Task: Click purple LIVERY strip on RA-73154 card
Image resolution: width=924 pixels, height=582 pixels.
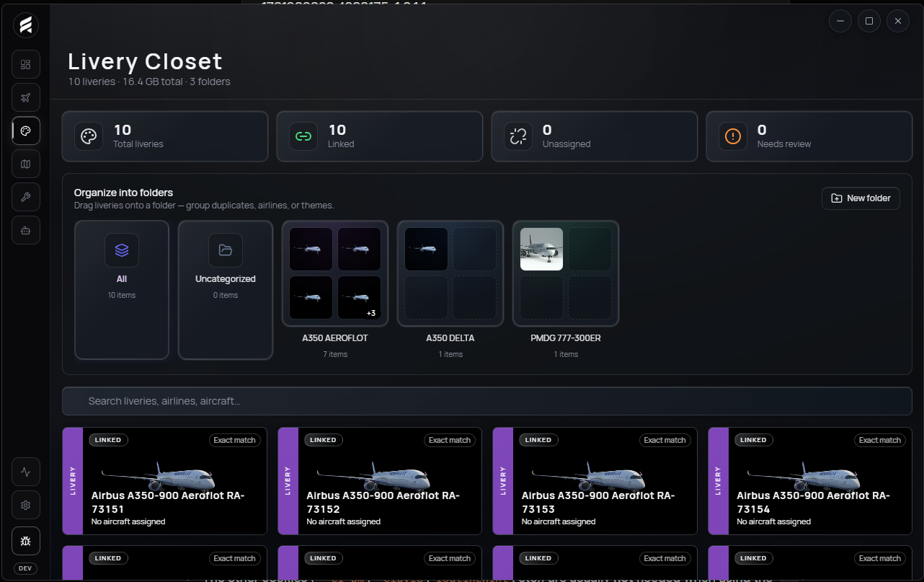Action: (718, 481)
